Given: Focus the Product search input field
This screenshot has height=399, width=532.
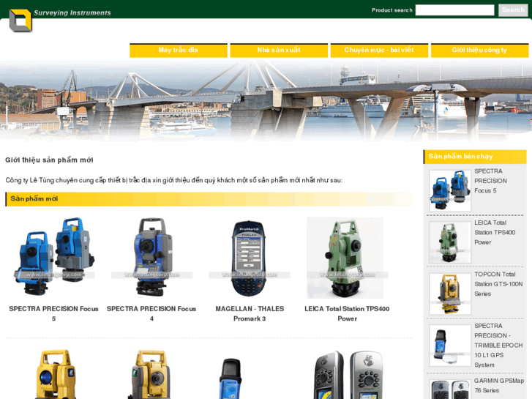Looking at the screenshot, I should point(454,10).
